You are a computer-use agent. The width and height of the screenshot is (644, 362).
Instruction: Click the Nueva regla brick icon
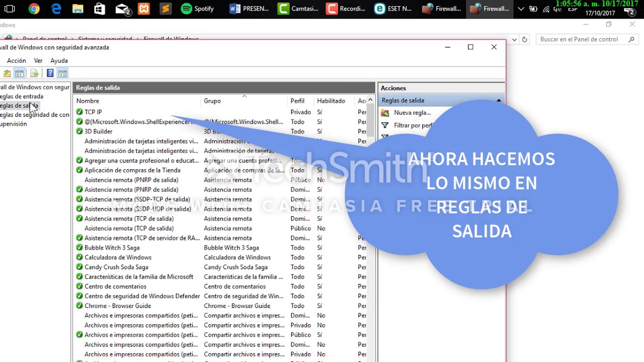point(385,113)
